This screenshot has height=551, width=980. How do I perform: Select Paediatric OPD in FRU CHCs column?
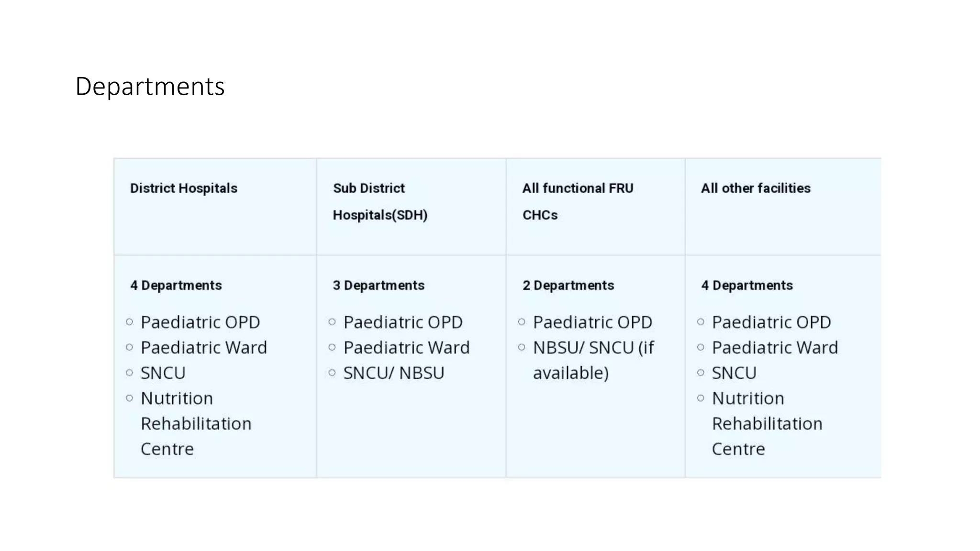592,322
